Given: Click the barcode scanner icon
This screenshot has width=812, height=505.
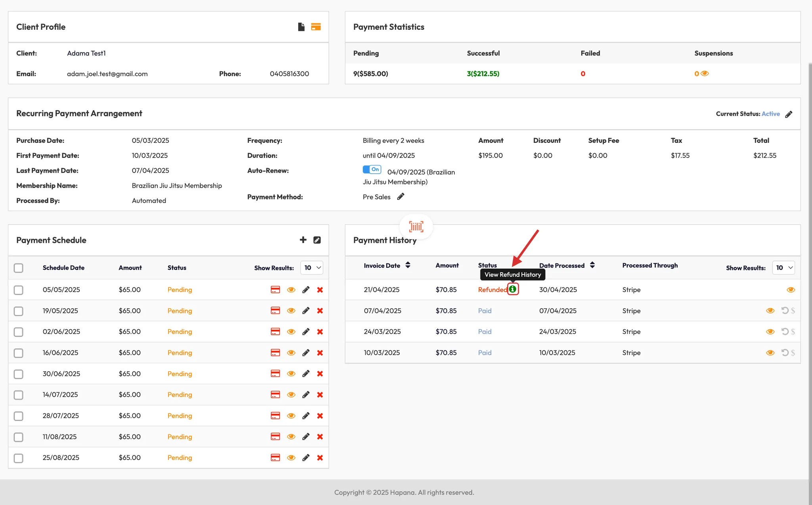Looking at the screenshot, I should tap(416, 227).
